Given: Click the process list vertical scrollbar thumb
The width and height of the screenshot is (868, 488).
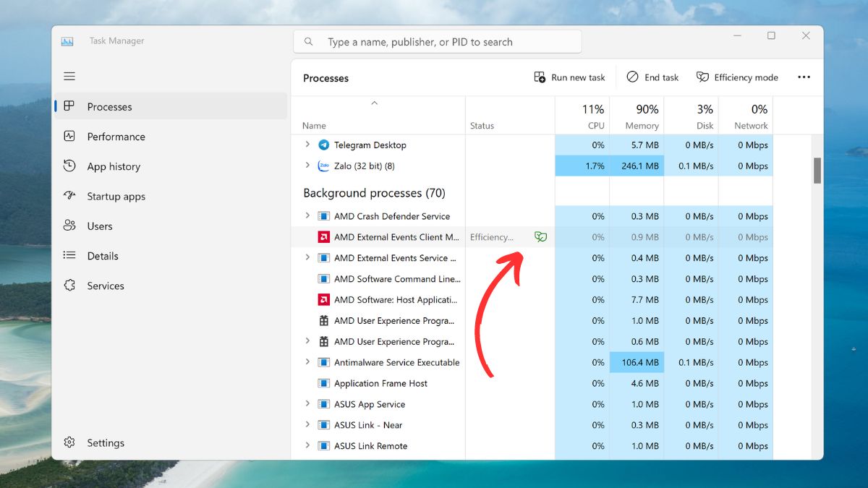Looking at the screenshot, I should point(817,171).
